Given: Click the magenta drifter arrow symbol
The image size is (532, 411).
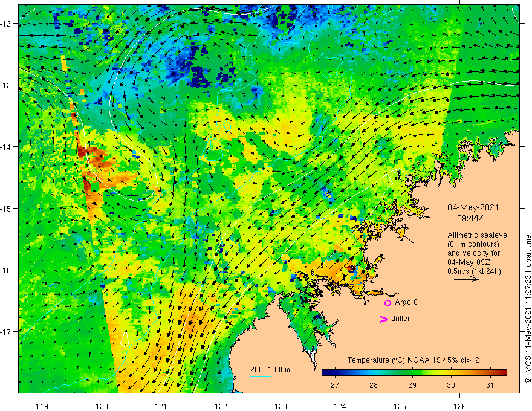Looking at the screenshot, I should [384, 319].
